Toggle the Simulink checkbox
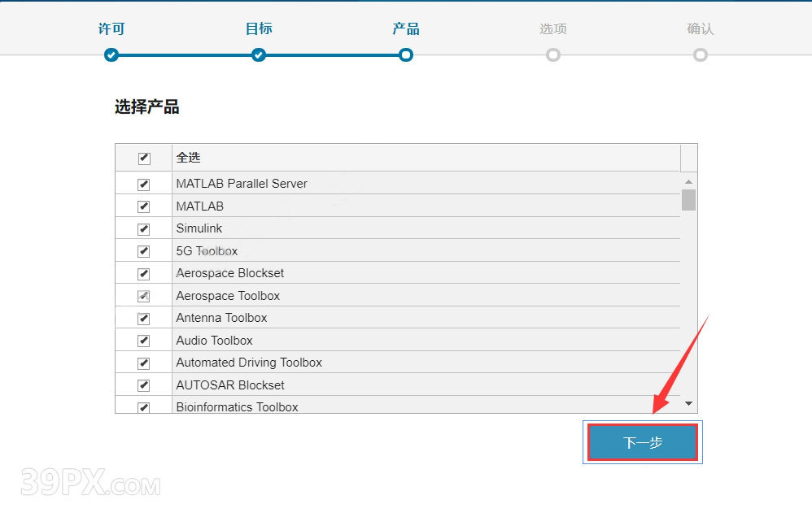 point(143,228)
